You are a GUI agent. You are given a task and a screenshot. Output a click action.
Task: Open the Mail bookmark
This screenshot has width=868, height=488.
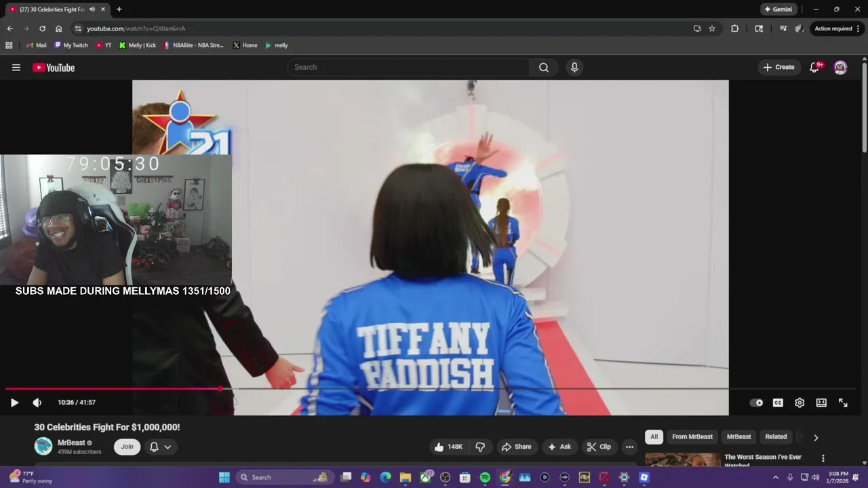click(x=35, y=45)
